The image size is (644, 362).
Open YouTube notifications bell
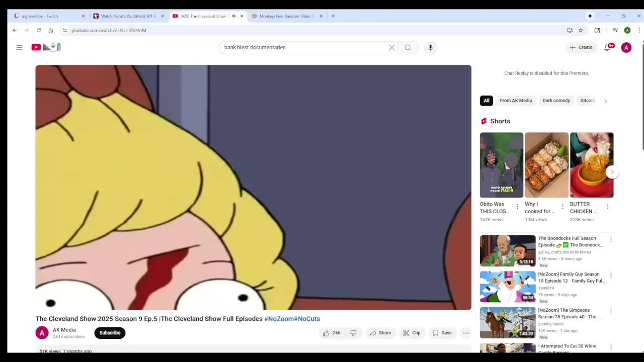click(608, 47)
